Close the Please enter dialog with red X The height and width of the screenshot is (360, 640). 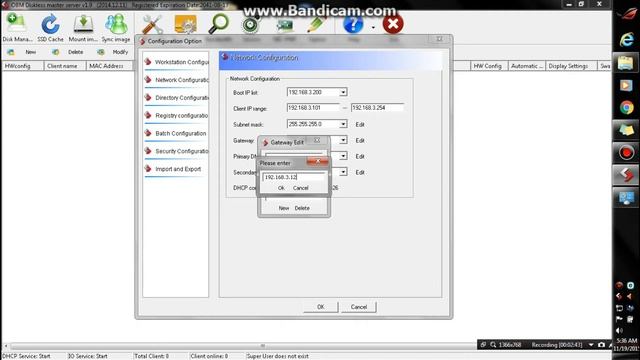(x=318, y=162)
